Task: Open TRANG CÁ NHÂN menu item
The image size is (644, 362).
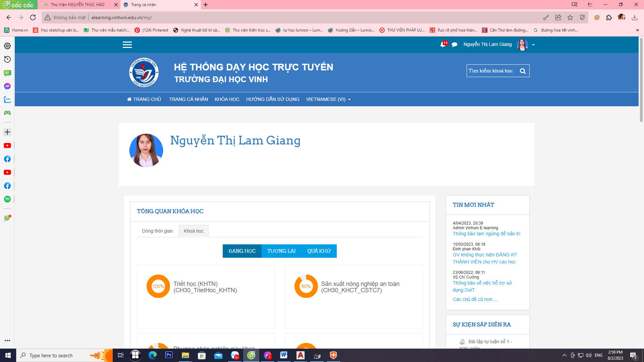Action: click(189, 99)
